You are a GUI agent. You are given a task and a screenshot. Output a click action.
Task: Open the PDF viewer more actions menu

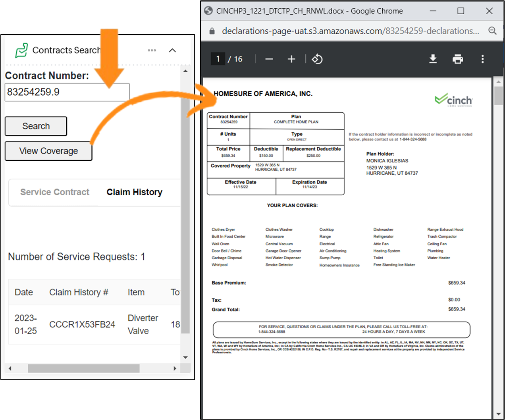tap(483, 59)
